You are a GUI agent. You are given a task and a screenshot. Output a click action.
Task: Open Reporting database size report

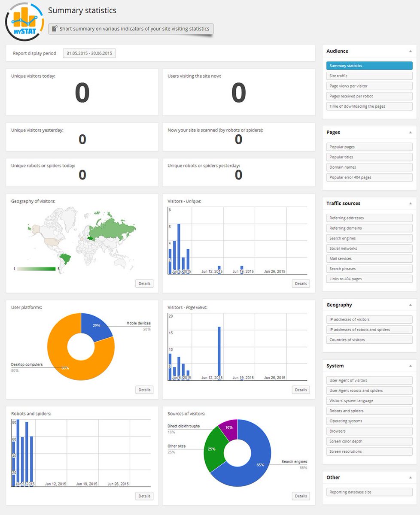[x=369, y=492]
